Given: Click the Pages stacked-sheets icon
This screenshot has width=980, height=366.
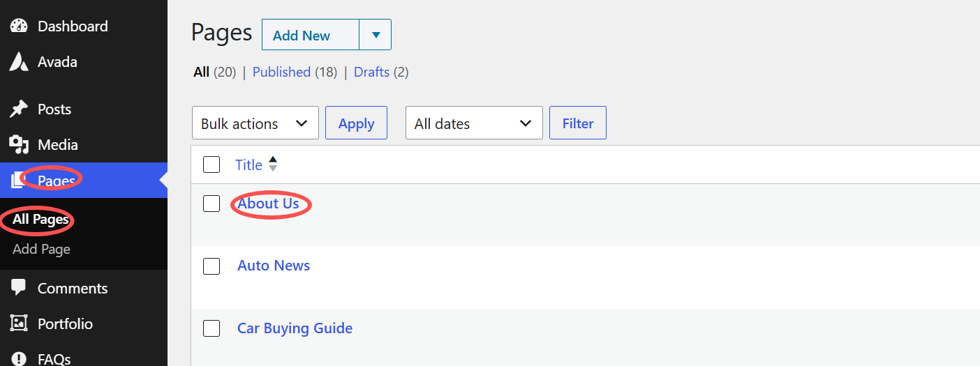Looking at the screenshot, I should (18, 181).
